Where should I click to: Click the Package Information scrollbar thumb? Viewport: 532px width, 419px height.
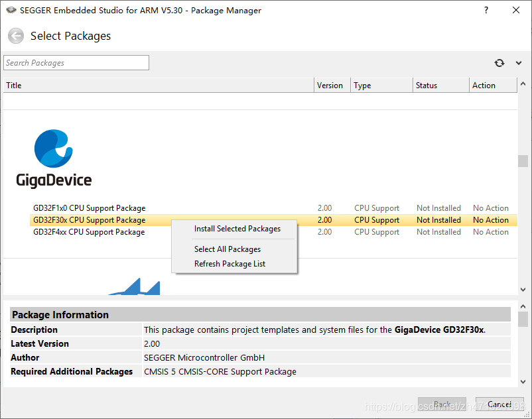point(523,320)
